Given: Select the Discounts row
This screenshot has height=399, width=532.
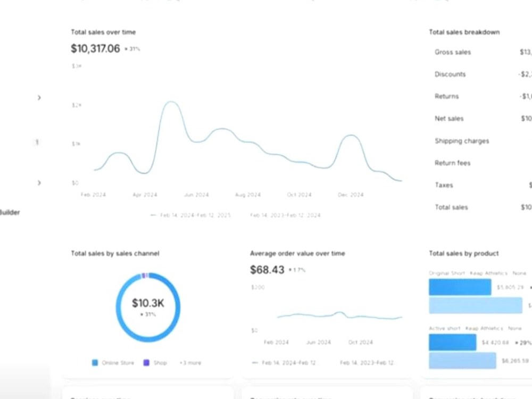Looking at the screenshot, I should click(x=483, y=74).
